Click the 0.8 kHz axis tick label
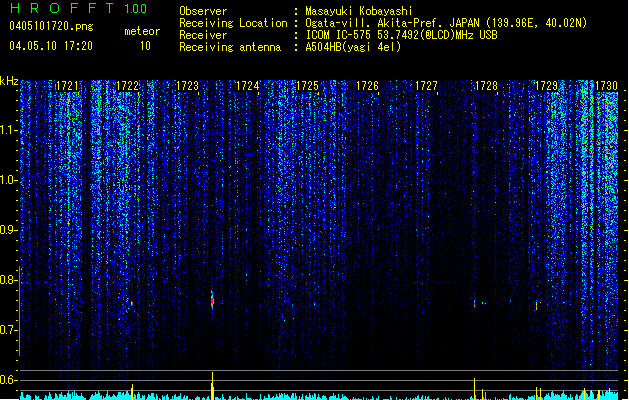This screenshot has height=400, width=629. (x=8, y=280)
